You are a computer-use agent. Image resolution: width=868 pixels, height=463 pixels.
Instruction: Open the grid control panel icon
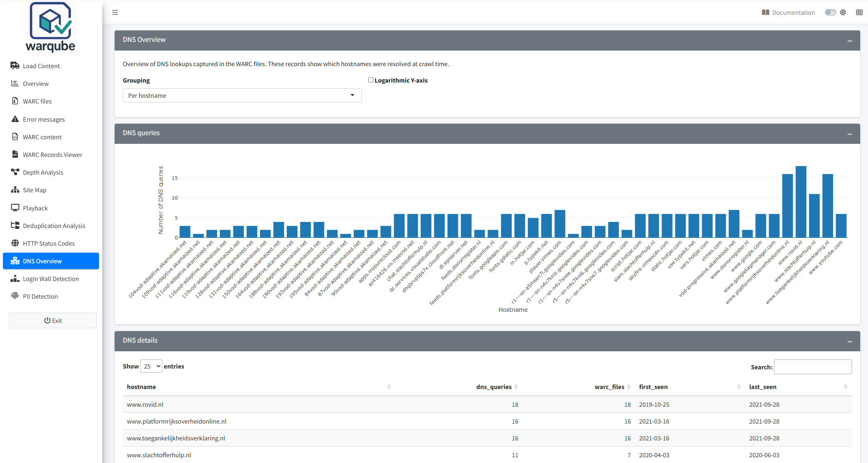pyautogui.click(x=859, y=12)
